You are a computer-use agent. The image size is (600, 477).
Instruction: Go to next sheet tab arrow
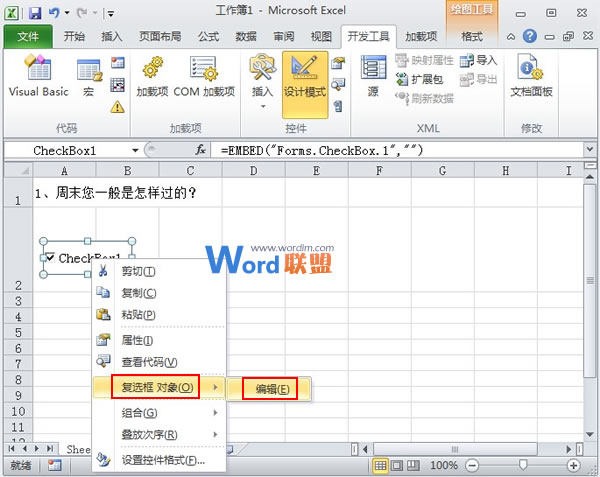(x=37, y=448)
